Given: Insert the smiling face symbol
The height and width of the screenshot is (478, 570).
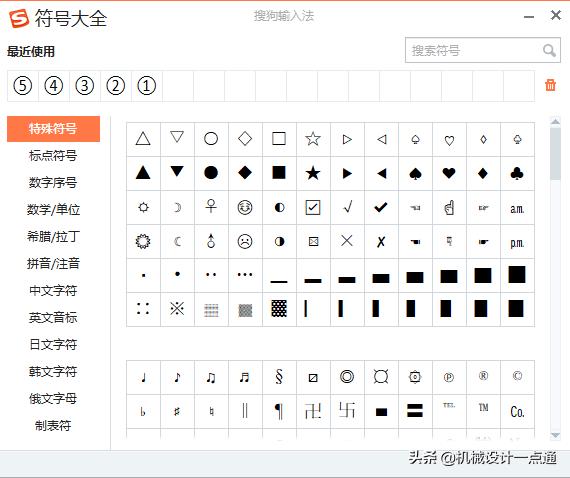Looking at the screenshot, I should click(245, 207).
